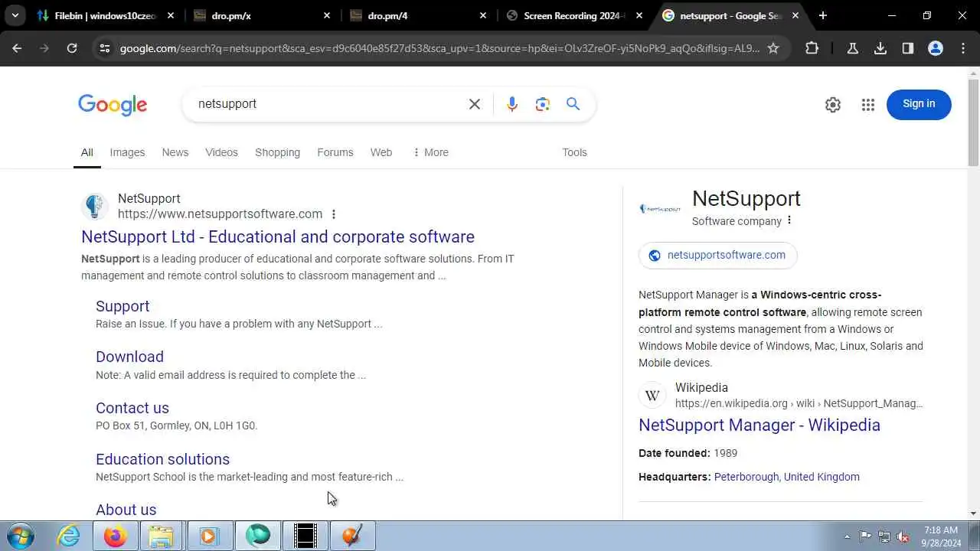The image size is (980, 551).
Task: Click the NetSupport logo thumbnail in knowledge panel
Action: [x=659, y=208]
